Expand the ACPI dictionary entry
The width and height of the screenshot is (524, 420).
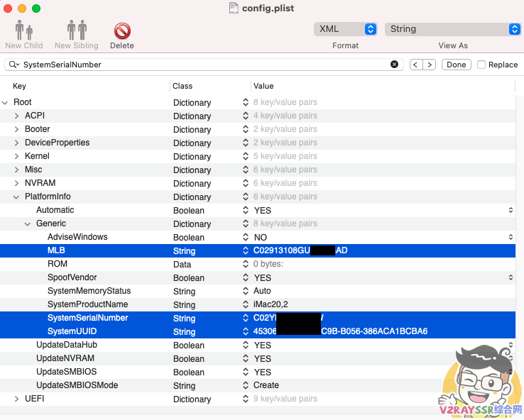pos(17,116)
